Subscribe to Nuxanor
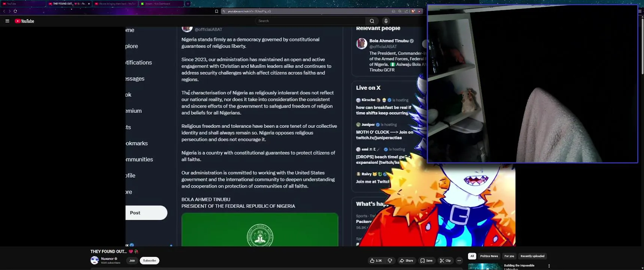The image size is (644, 270). pos(149,261)
